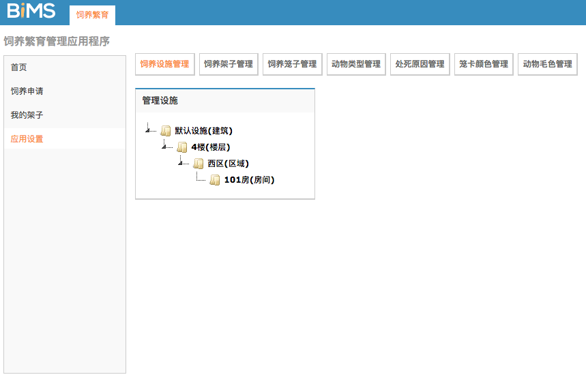Select 我的架子 in sidebar
This screenshot has width=586, height=392.
point(27,115)
